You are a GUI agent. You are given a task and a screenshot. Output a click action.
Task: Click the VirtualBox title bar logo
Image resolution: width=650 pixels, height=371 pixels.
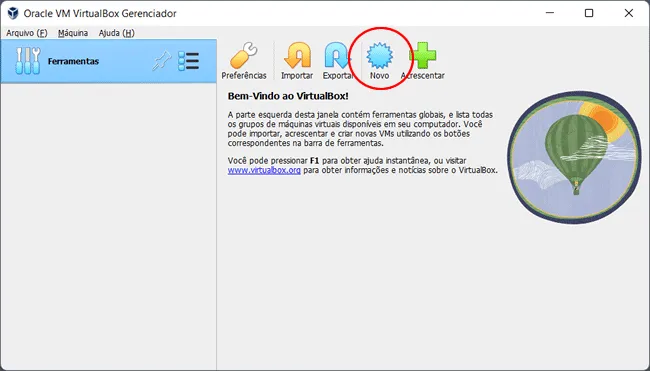point(13,13)
